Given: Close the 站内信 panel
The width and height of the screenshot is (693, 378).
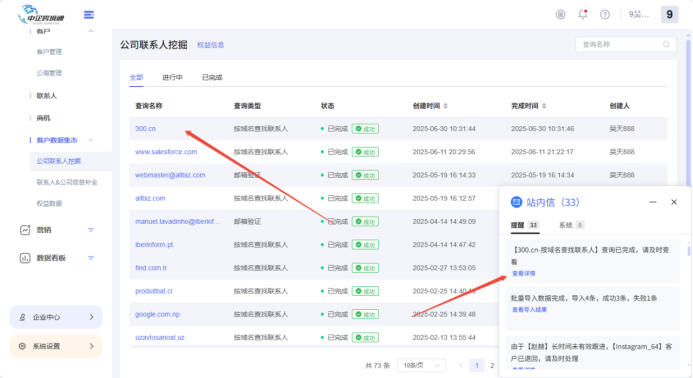Looking at the screenshot, I should (674, 202).
